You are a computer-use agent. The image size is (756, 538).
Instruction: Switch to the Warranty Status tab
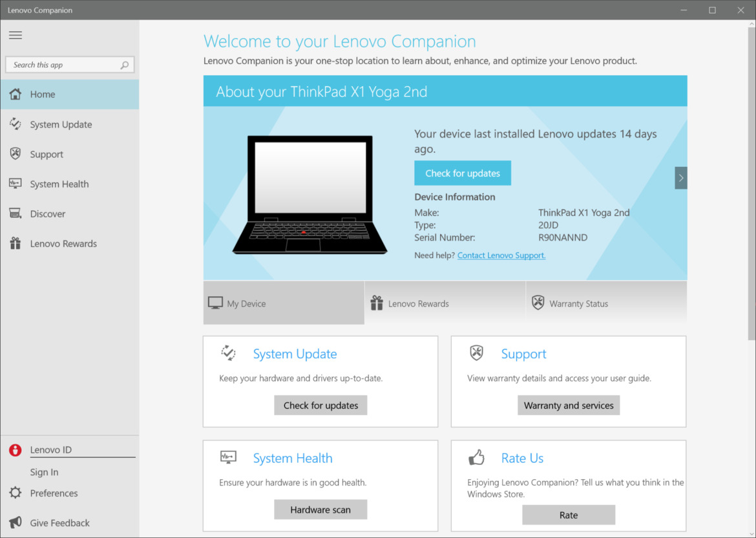pyautogui.click(x=607, y=303)
